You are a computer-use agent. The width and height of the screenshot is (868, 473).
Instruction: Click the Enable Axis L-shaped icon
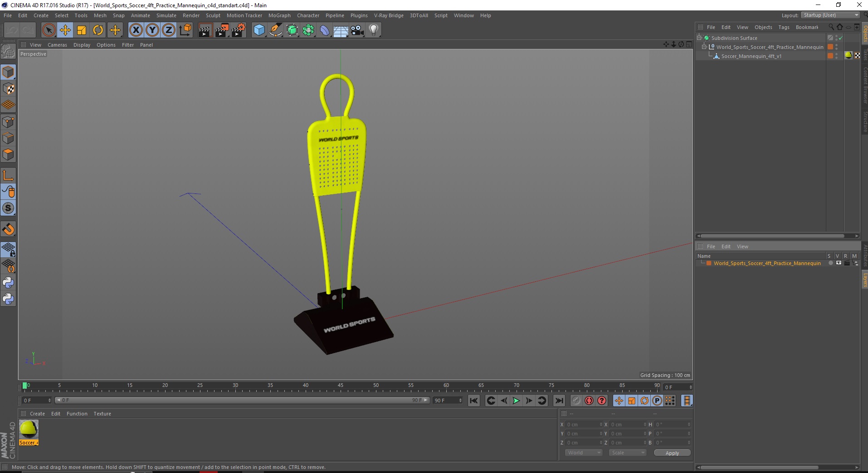click(x=8, y=175)
